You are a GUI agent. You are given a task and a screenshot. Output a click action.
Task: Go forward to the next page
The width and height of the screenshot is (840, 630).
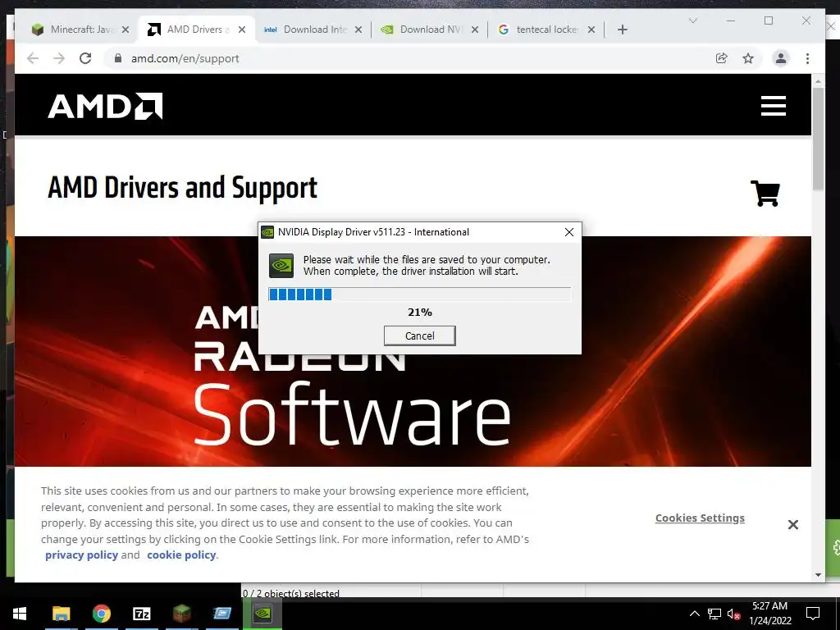tap(59, 58)
